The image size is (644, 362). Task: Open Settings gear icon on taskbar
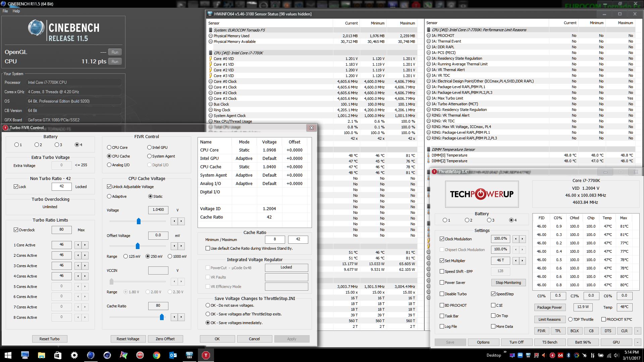[x=74, y=355]
